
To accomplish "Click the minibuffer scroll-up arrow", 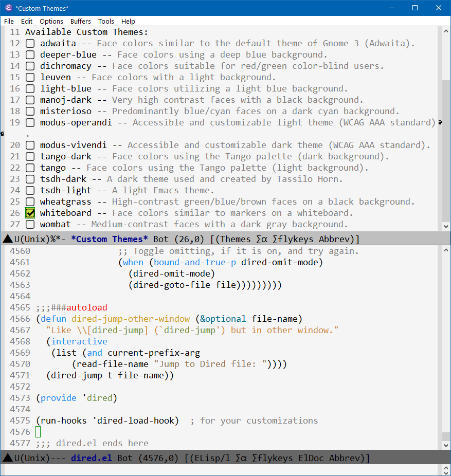I will coord(446,467).
